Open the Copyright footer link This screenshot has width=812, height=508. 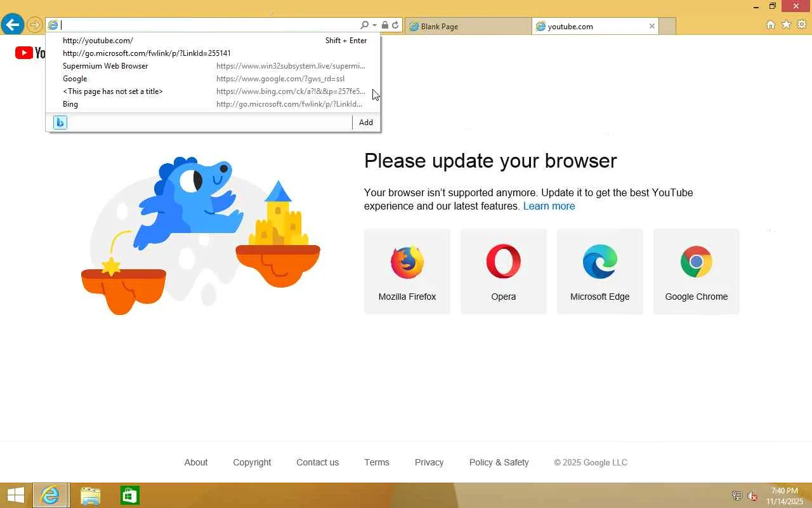(252, 462)
